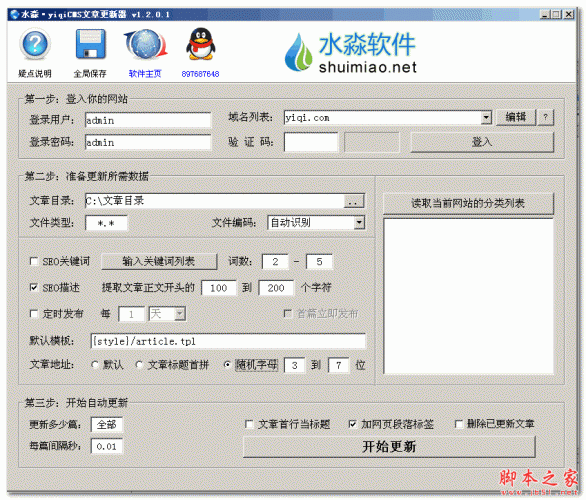Click the 默认模板 article.tpl field
Viewport: 586px width, 500px height.
tap(228, 341)
